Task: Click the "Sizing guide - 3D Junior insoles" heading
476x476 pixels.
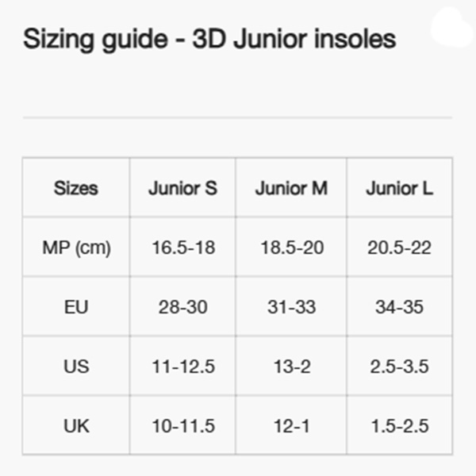Action: pos(209,39)
